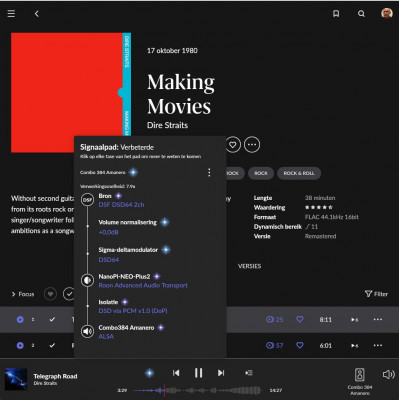
Task: Click star beside Volume normalisering
Action: [165, 222]
